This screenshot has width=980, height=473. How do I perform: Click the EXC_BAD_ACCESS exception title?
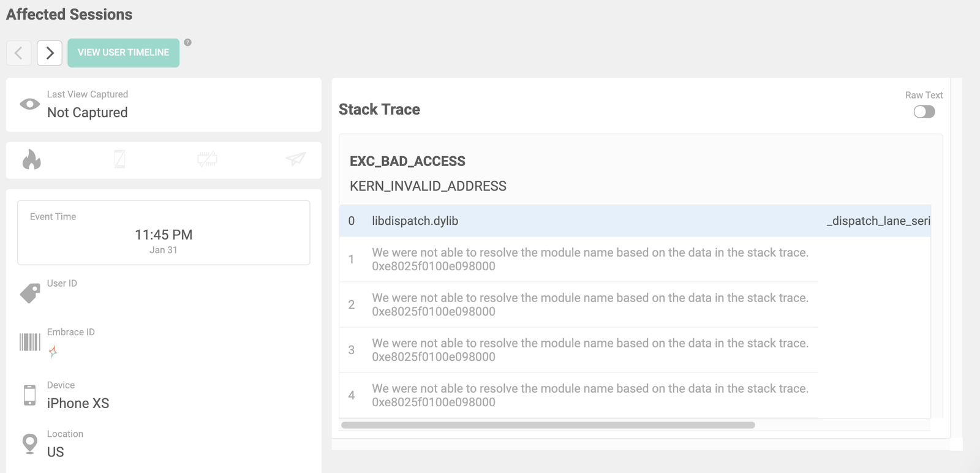[x=407, y=161]
